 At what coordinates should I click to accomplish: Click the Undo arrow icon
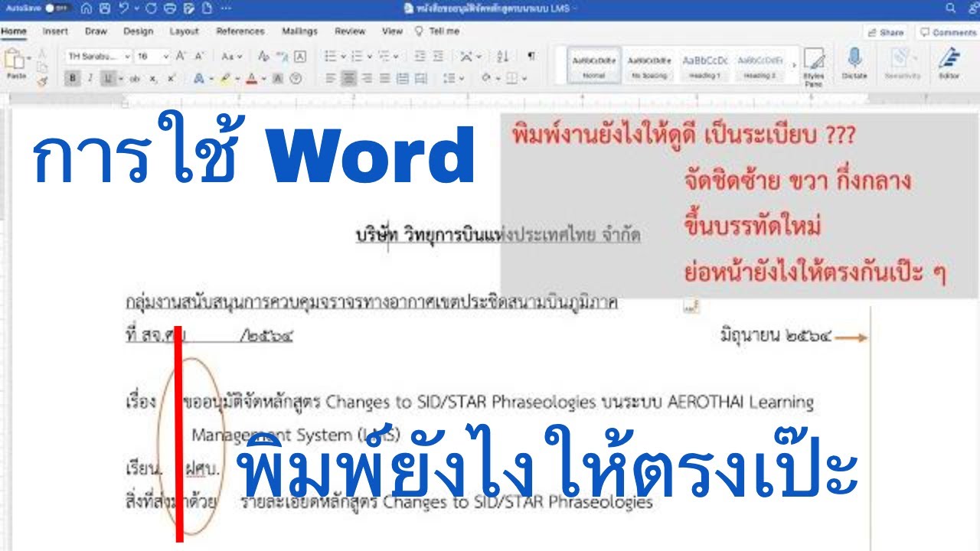tap(122, 8)
